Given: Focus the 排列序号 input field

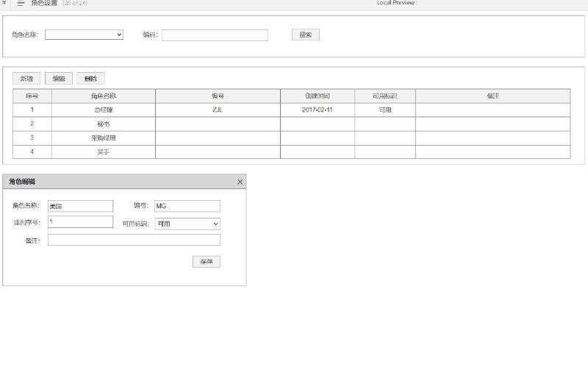Looking at the screenshot, I should tap(80, 222).
